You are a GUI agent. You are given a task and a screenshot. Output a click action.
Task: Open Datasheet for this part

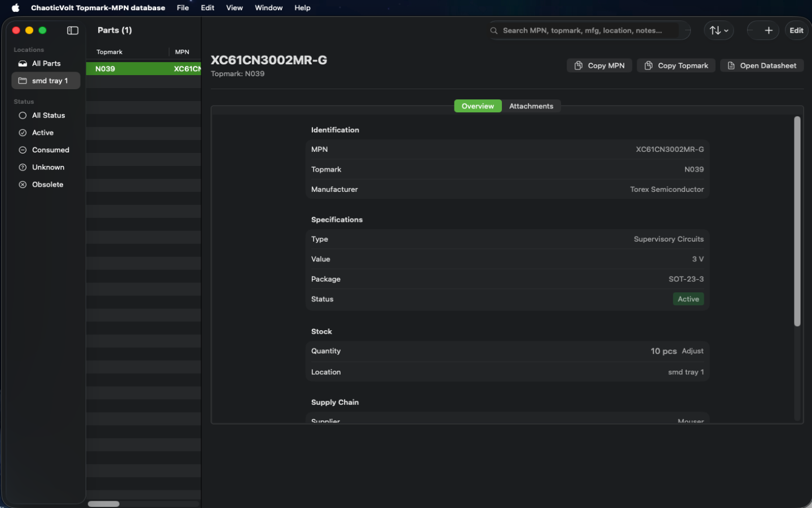[x=762, y=65]
